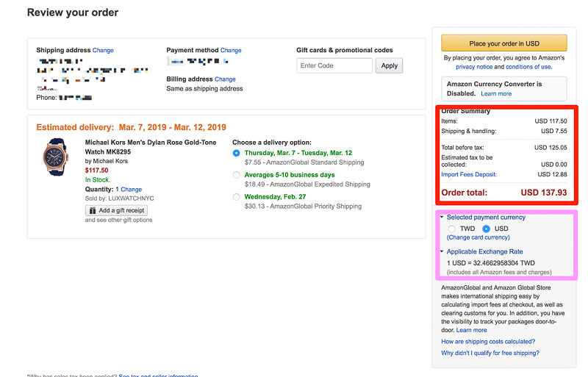Open Why didn't I qualify for free shipping
Viewport: 588px width, 377px height.
click(x=490, y=353)
